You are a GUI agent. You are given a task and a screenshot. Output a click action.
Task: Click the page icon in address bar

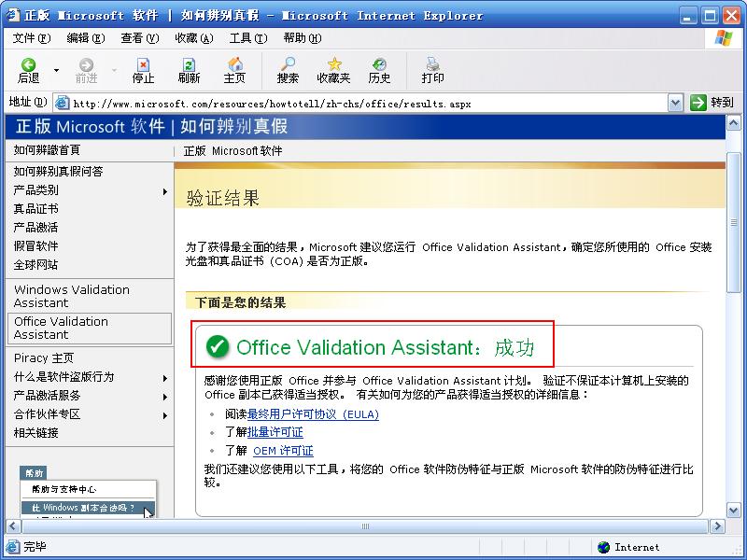coord(62,103)
